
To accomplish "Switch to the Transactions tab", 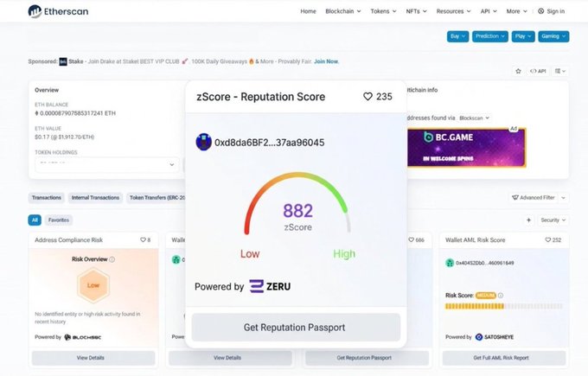I will click(x=47, y=198).
